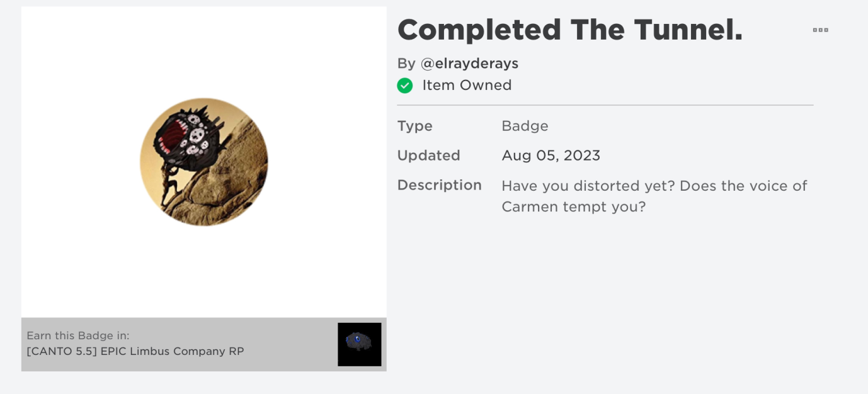Click the 'Badge' type value
This screenshot has height=394, width=868.
click(525, 126)
